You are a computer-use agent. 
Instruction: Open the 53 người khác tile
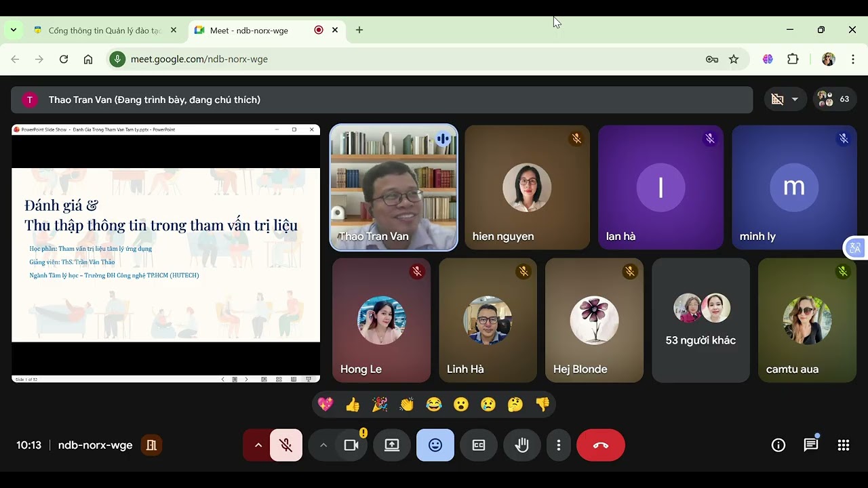pyautogui.click(x=701, y=320)
